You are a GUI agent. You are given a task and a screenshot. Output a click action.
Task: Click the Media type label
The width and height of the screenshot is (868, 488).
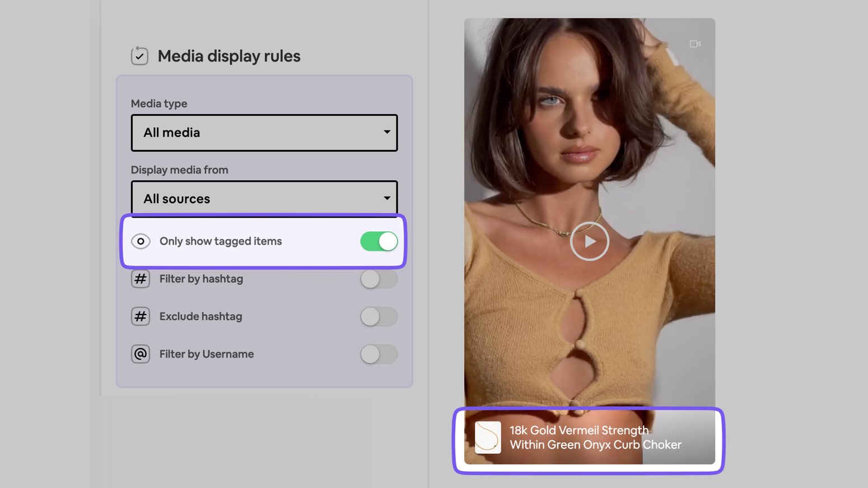pos(159,104)
